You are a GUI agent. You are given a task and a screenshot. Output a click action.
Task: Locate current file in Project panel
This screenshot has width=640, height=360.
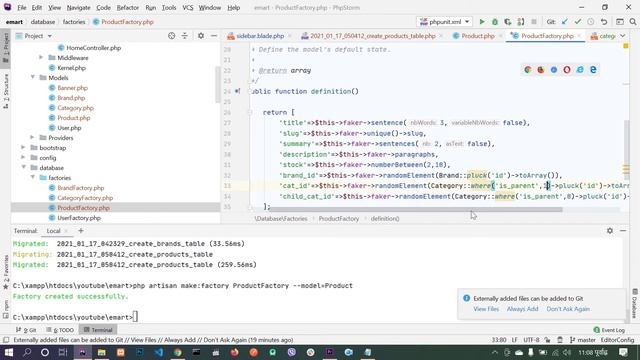tap(171, 36)
